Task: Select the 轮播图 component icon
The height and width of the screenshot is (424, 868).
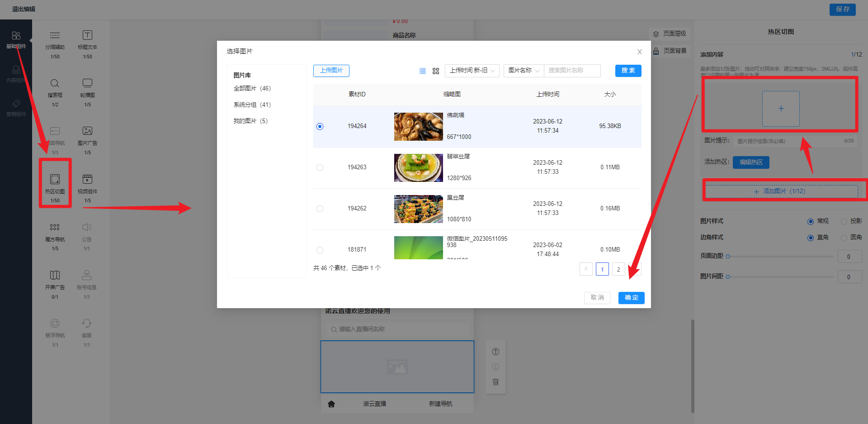Action: 87,83
